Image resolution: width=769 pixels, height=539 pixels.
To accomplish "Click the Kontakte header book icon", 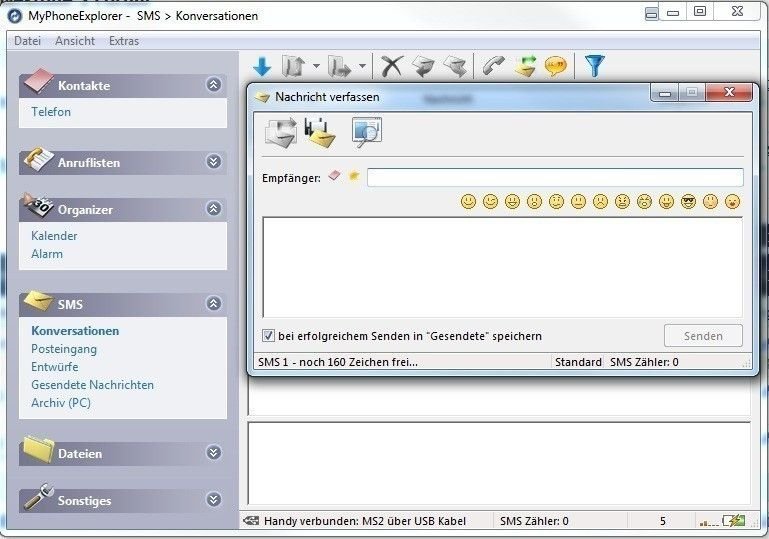I will (38, 81).
